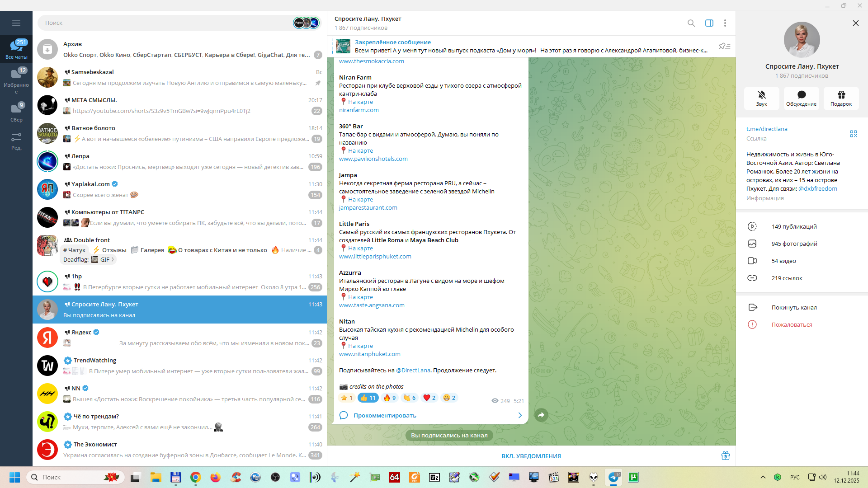Image resolution: width=868 pixels, height=488 pixels.
Task: Search within channel using magnifier icon
Action: tap(691, 23)
